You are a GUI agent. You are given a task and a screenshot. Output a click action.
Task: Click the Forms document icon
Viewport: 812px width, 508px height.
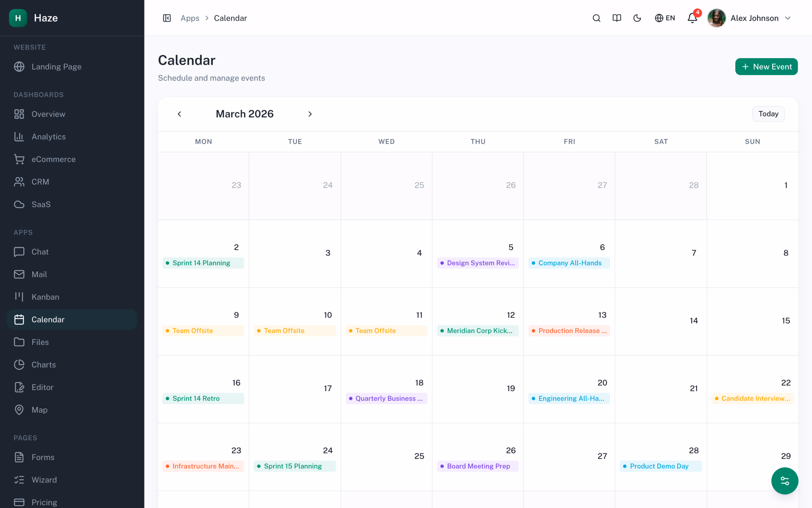pos(19,457)
